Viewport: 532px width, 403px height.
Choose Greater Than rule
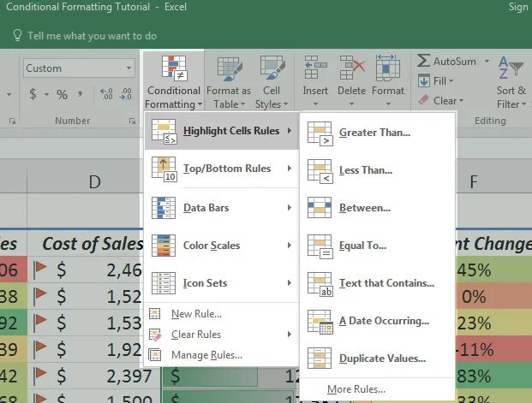click(x=377, y=133)
